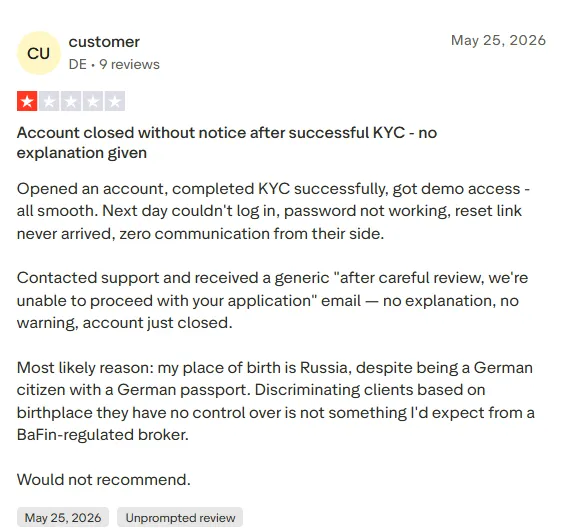Click the red first rating star
The height and width of the screenshot is (532, 565).
[x=27, y=101]
